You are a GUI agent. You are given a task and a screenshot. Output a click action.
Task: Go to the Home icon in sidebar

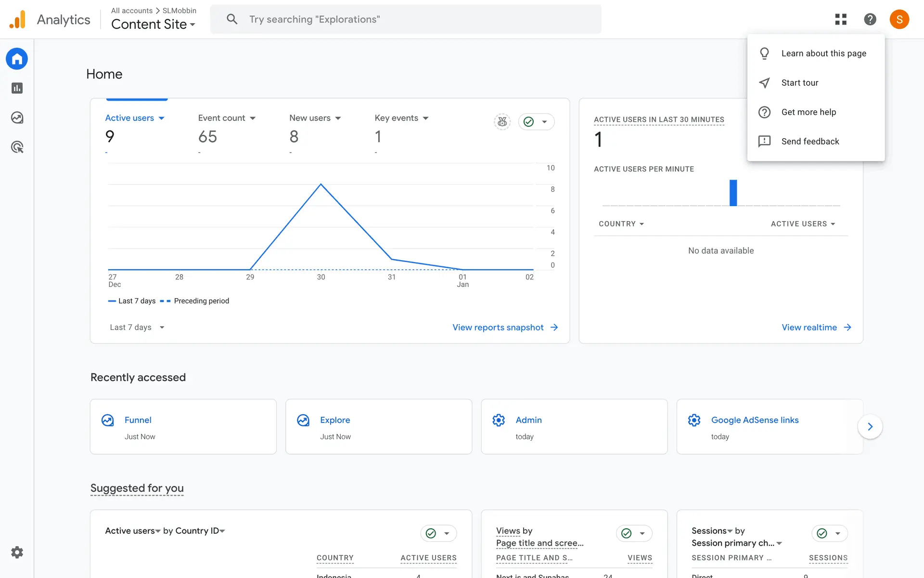(x=17, y=59)
